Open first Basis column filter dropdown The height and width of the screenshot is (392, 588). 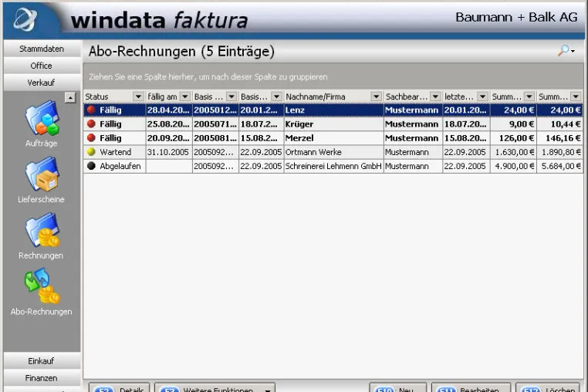point(231,96)
